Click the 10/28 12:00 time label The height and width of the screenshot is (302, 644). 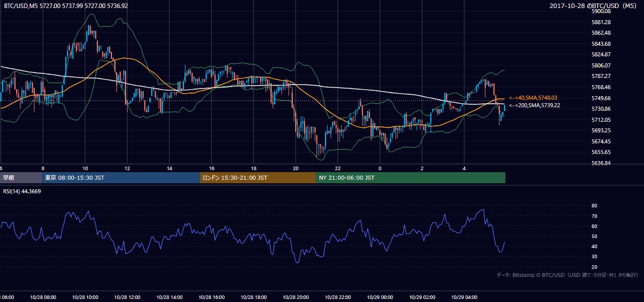(126, 297)
